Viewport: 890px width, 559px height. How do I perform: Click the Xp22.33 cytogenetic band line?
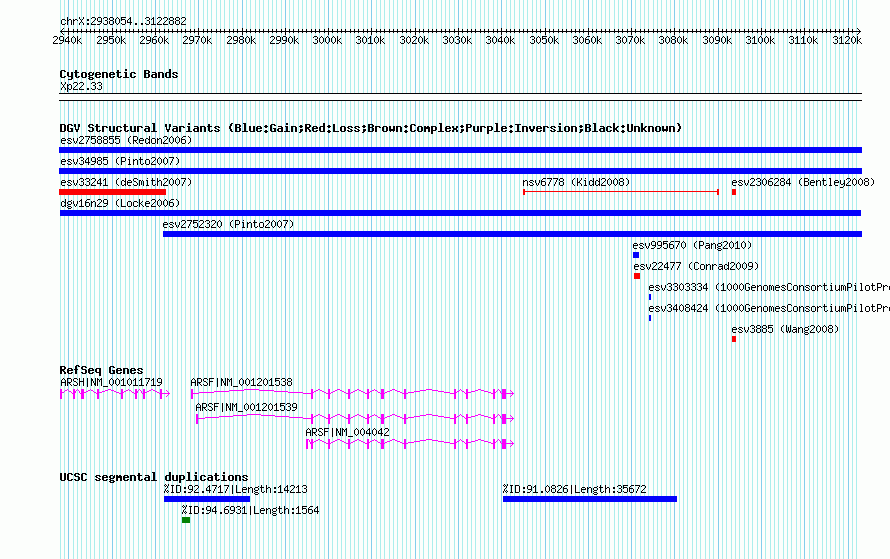pos(460,97)
